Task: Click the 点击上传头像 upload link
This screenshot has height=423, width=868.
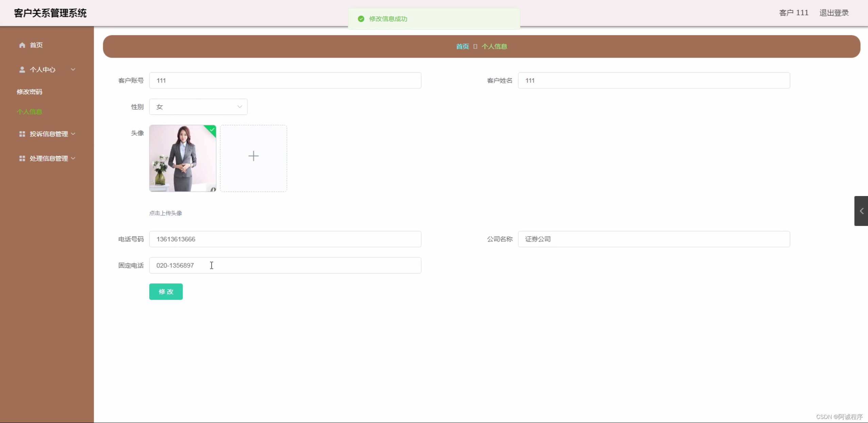Action: (166, 213)
